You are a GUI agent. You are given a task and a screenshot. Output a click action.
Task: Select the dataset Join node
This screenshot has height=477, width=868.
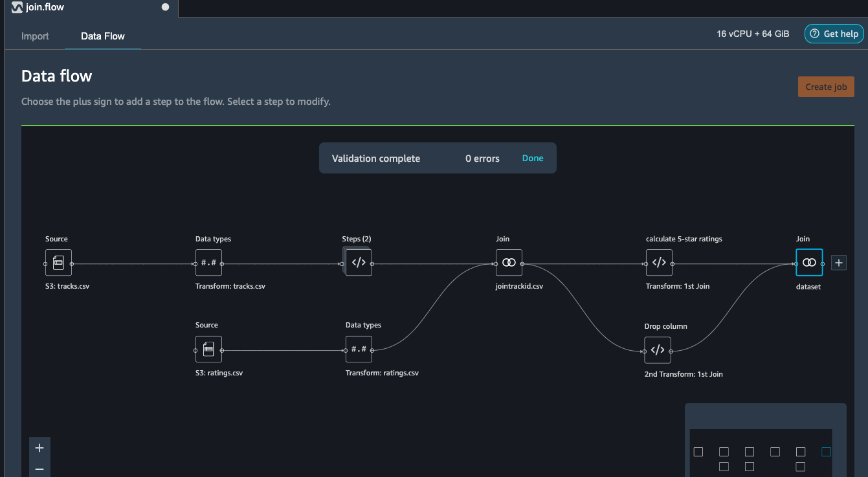pos(809,263)
